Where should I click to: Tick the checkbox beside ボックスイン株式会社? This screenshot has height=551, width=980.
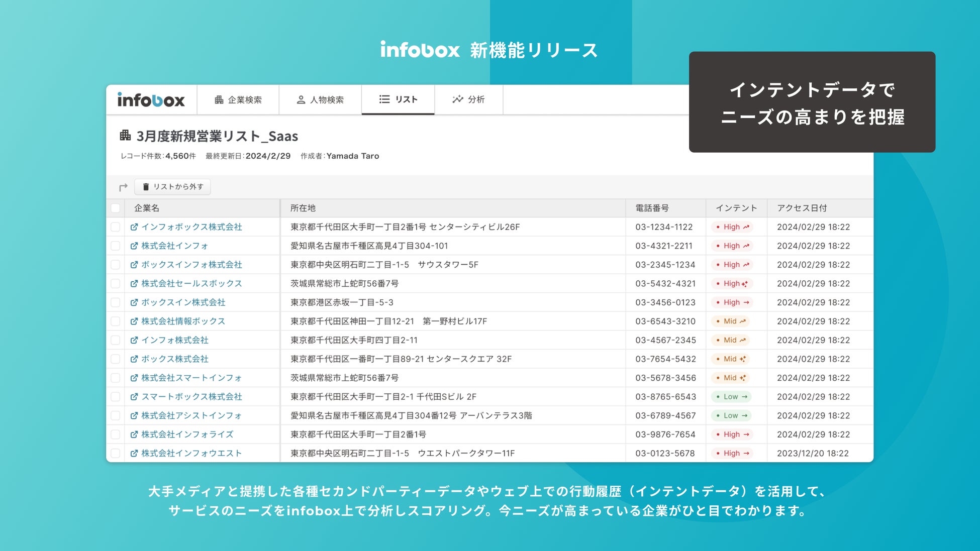click(x=116, y=302)
